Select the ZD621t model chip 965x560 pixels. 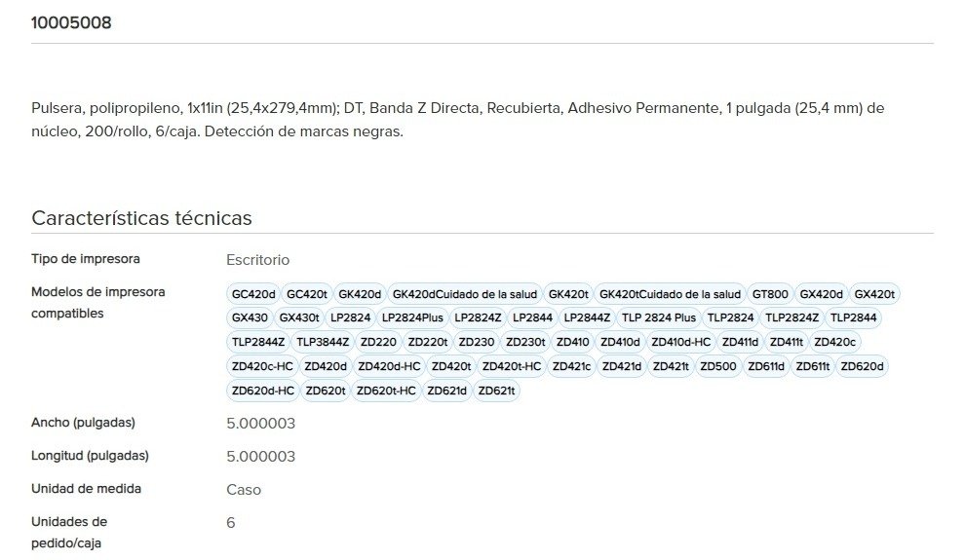pos(496,391)
